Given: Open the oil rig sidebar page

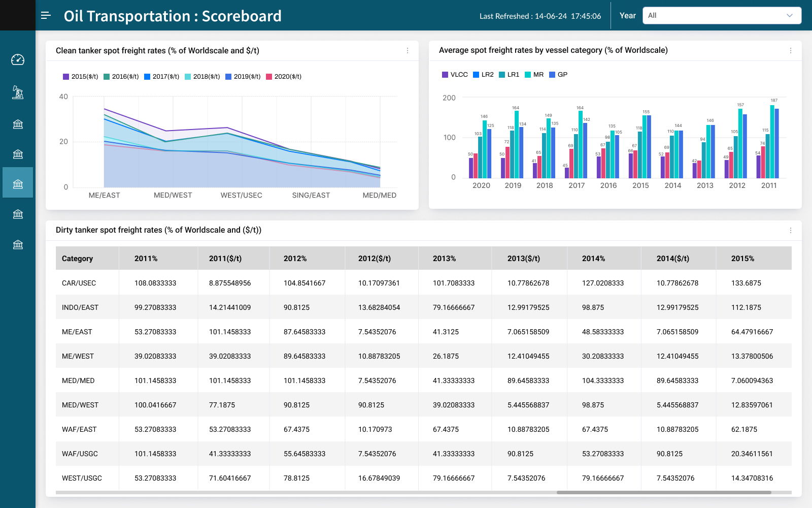Looking at the screenshot, I should click(18, 92).
